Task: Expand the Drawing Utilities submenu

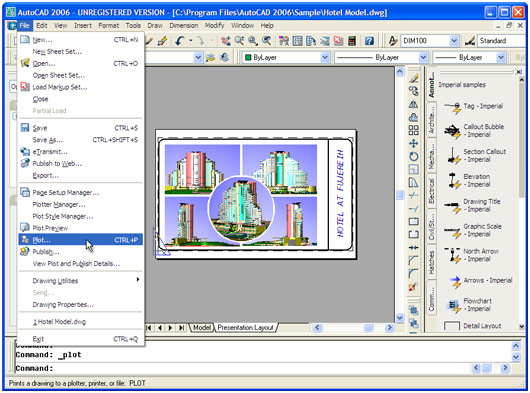Action: click(80, 280)
